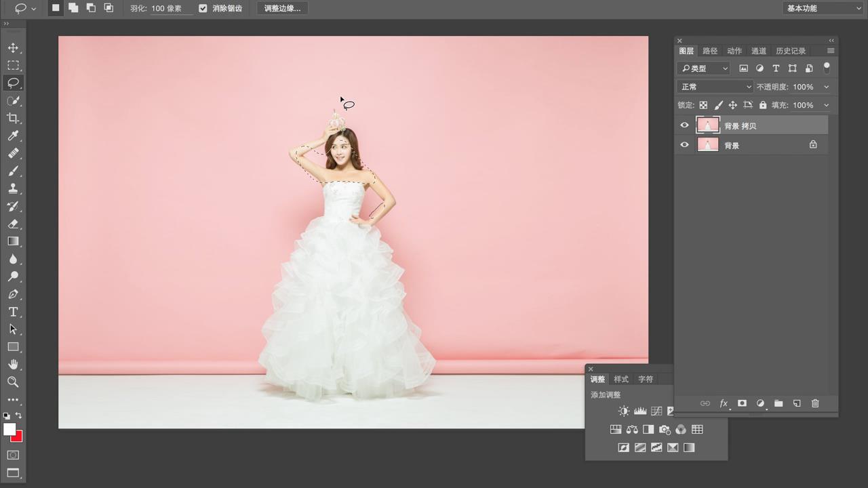Image resolution: width=868 pixels, height=488 pixels.
Task: Expand the 不透明度 opacity dropdown arrow
Action: (x=826, y=87)
